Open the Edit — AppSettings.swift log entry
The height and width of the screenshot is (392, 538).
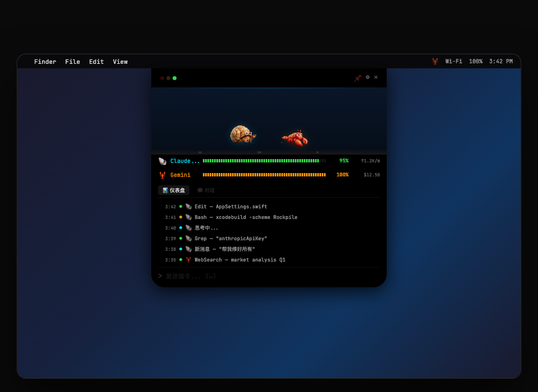(269, 207)
